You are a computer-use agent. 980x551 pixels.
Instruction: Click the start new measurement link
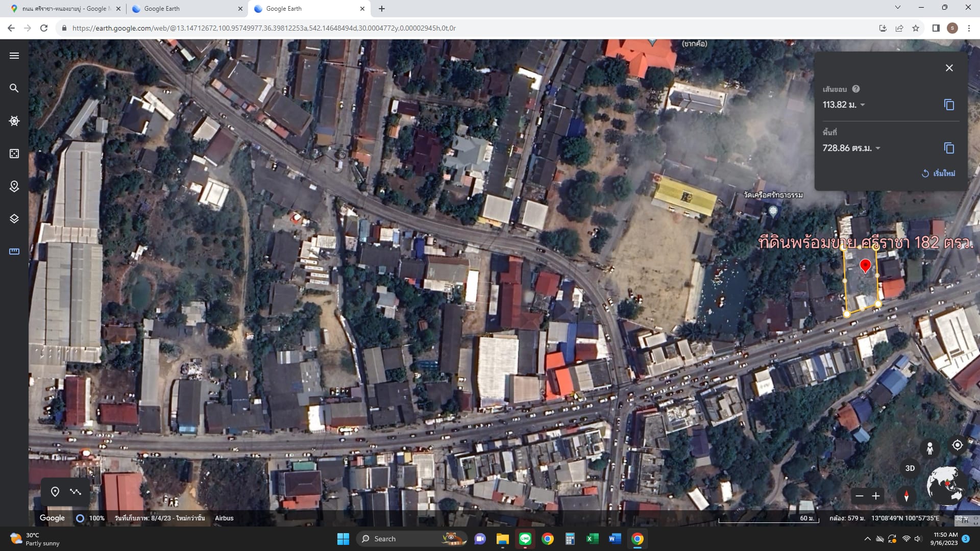[938, 173]
